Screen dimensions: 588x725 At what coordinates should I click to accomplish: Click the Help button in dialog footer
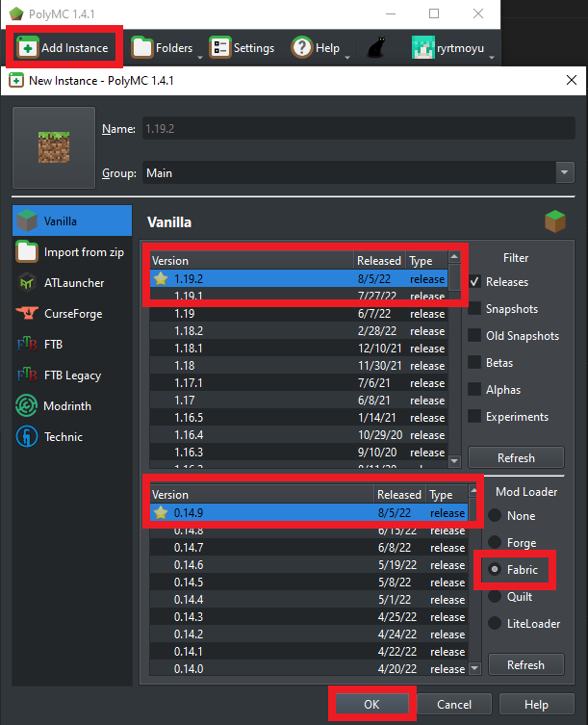click(536, 704)
